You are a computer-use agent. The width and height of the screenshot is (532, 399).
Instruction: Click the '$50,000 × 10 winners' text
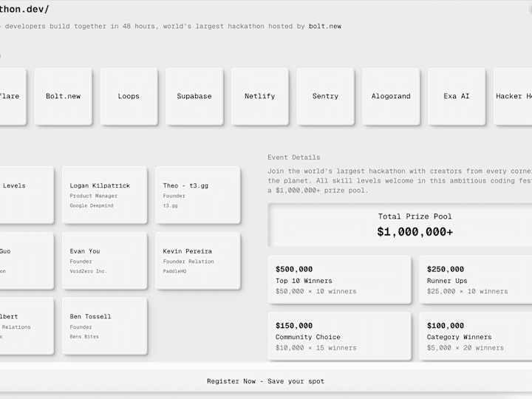coord(316,291)
